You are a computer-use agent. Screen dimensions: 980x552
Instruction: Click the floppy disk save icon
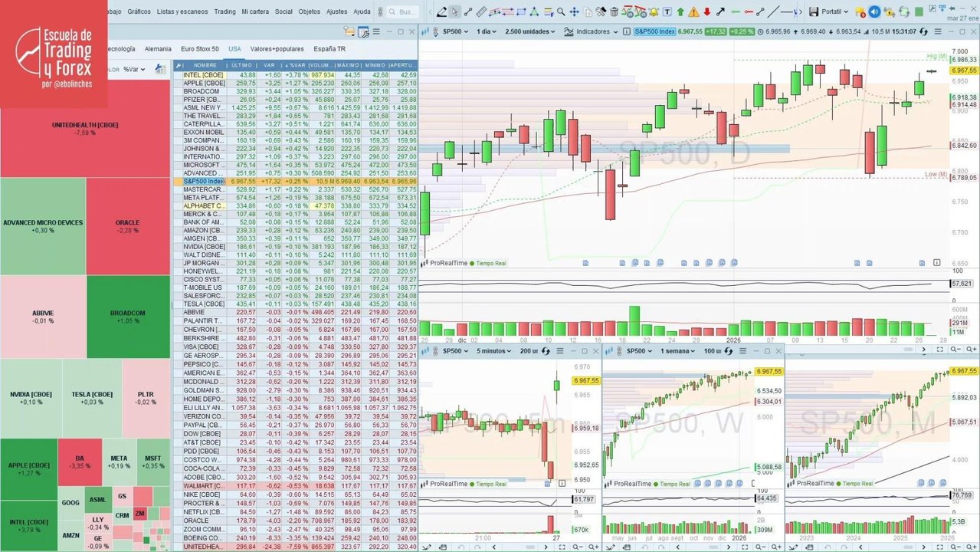pyautogui.click(x=814, y=11)
